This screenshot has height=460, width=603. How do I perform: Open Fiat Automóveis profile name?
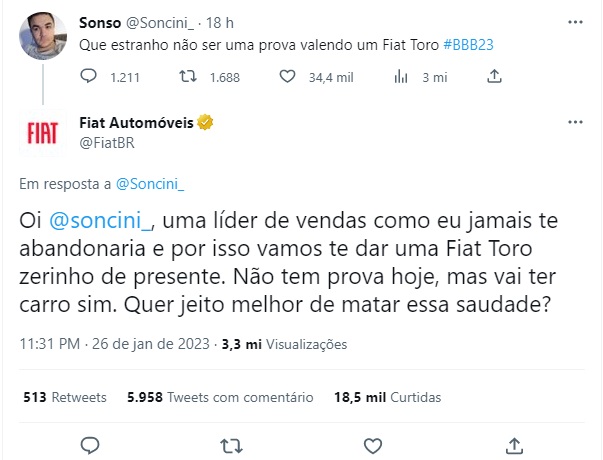135,123
